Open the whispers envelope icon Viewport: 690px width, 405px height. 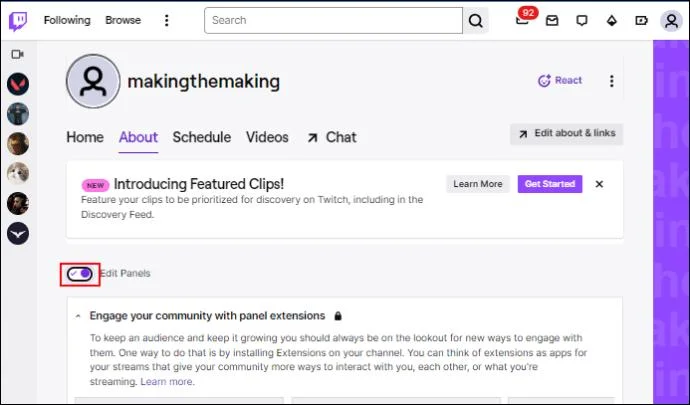[x=552, y=20]
